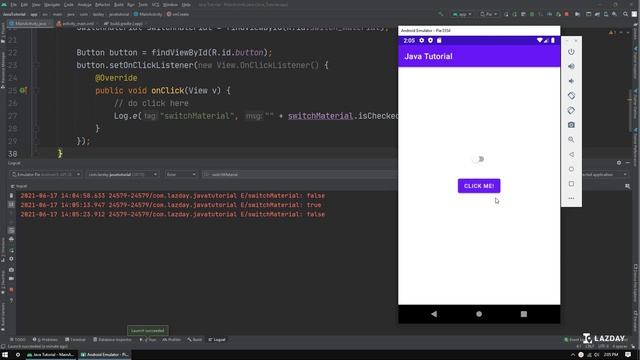Click Logcat screen capture camera icon
This screenshot has width=640, height=360.
coord(11,270)
